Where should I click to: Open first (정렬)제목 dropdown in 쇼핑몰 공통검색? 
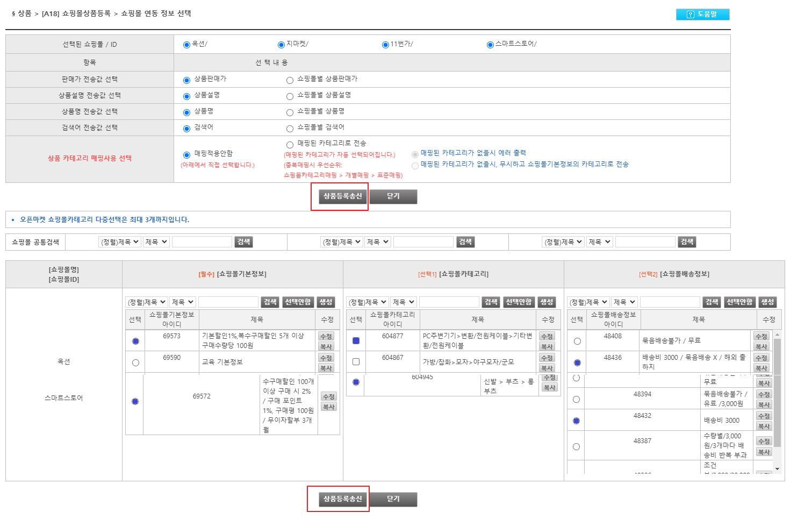(x=119, y=242)
